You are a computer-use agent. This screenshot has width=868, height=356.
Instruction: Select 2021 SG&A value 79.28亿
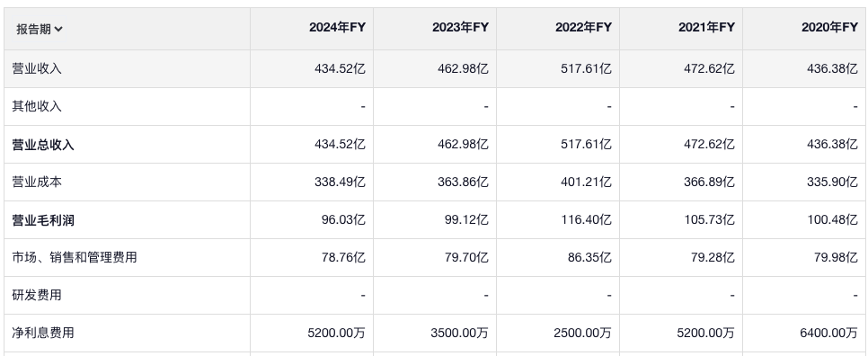tap(713, 257)
